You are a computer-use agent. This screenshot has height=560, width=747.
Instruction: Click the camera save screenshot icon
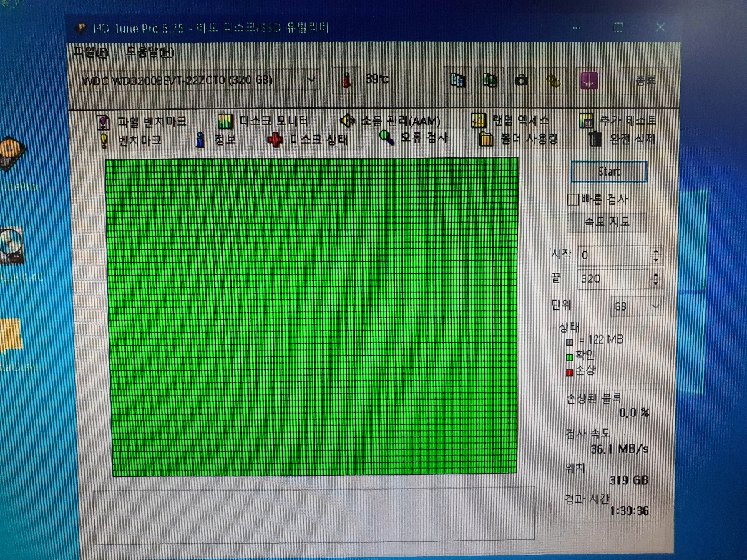click(521, 80)
